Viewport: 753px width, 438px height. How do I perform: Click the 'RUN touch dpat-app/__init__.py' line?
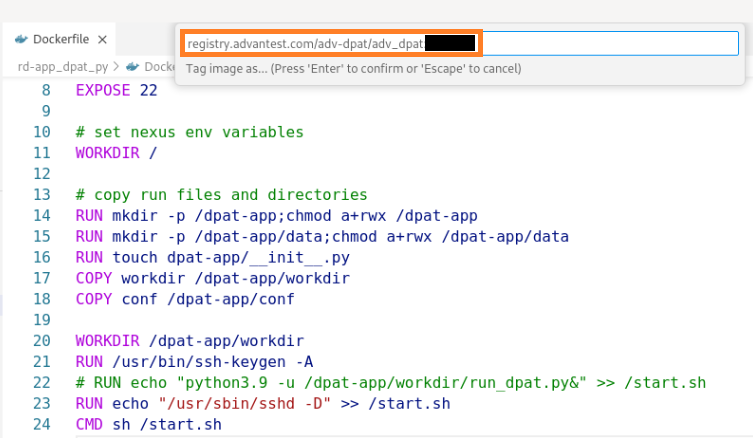pos(208,257)
